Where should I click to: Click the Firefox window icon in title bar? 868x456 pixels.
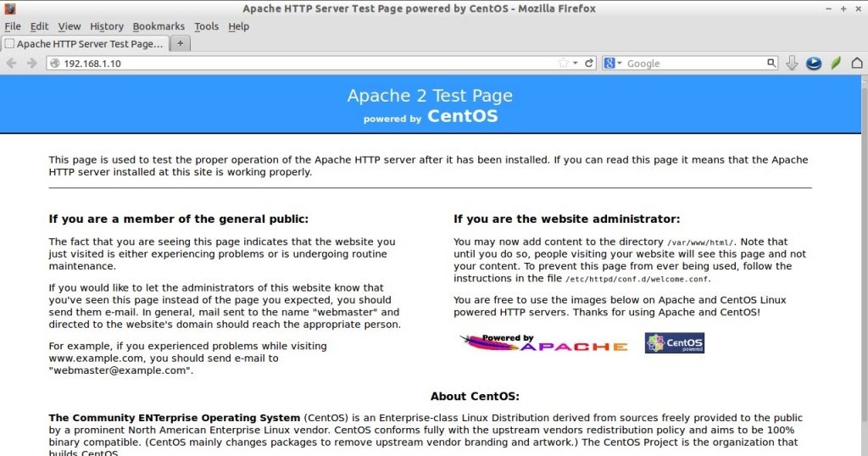[10, 8]
